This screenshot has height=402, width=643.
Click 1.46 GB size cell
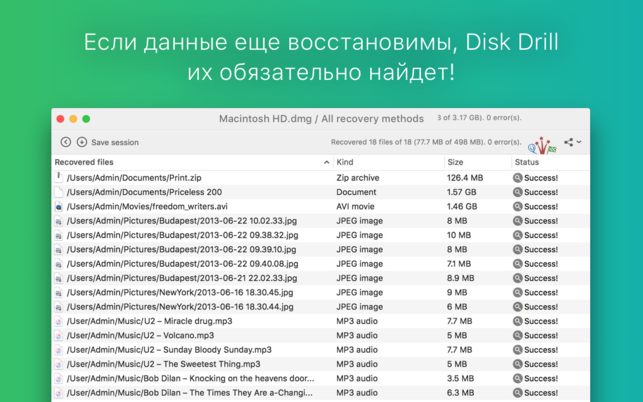tap(462, 206)
